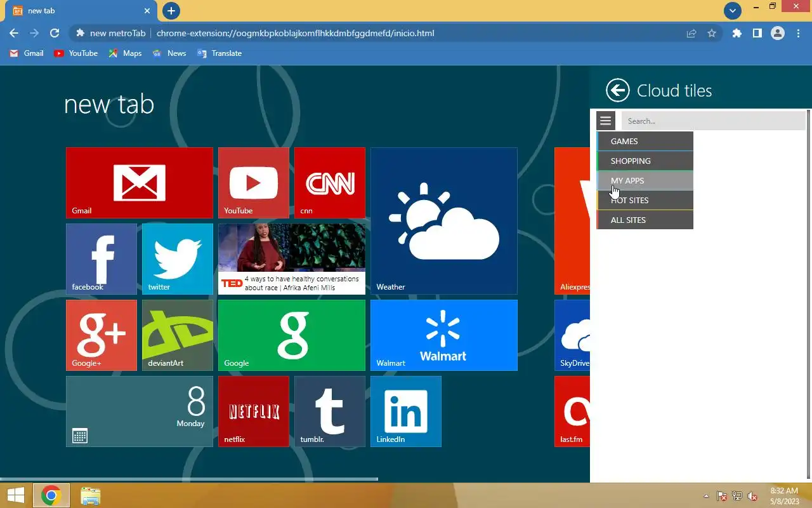Open the Windows Start button
The height and width of the screenshot is (508, 812).
pyautogui.click(x=15, y=495)
